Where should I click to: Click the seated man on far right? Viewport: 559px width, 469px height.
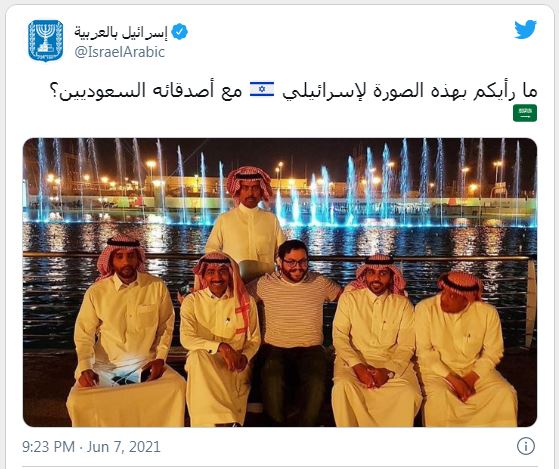click(465, 349)
